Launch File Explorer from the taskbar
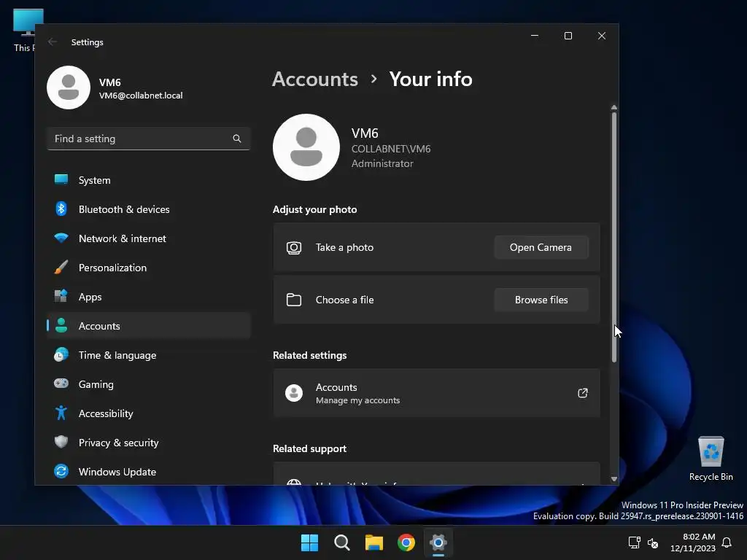 [374, 542]
